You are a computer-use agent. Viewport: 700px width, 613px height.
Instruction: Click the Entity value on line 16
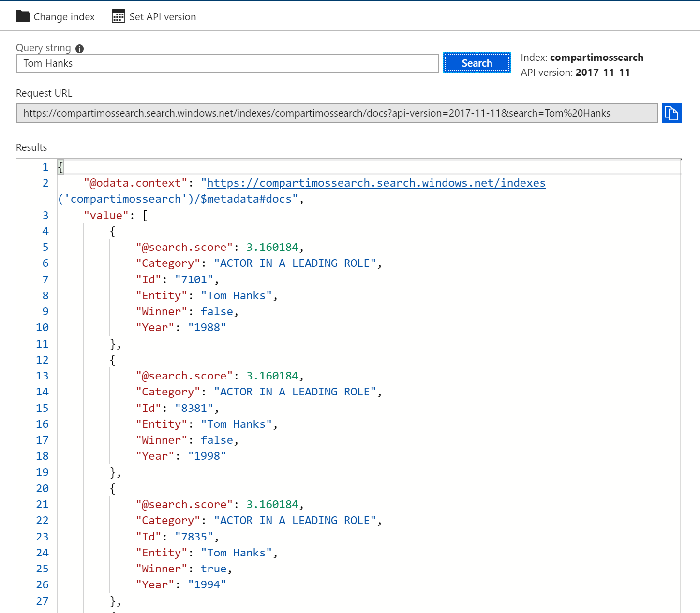(x=237, y=424)
